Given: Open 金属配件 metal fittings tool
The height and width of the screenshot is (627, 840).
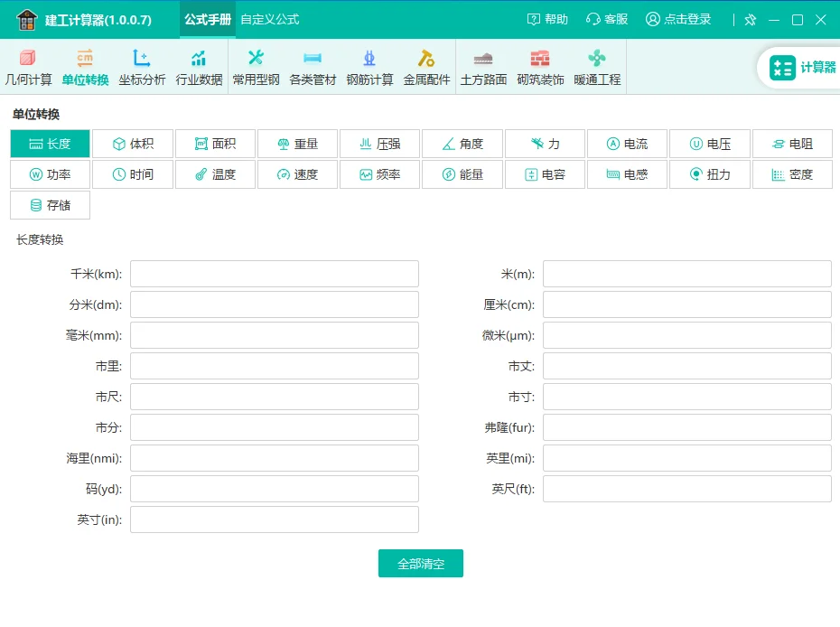Looking at the screenshot, I should tap(426, 66).
